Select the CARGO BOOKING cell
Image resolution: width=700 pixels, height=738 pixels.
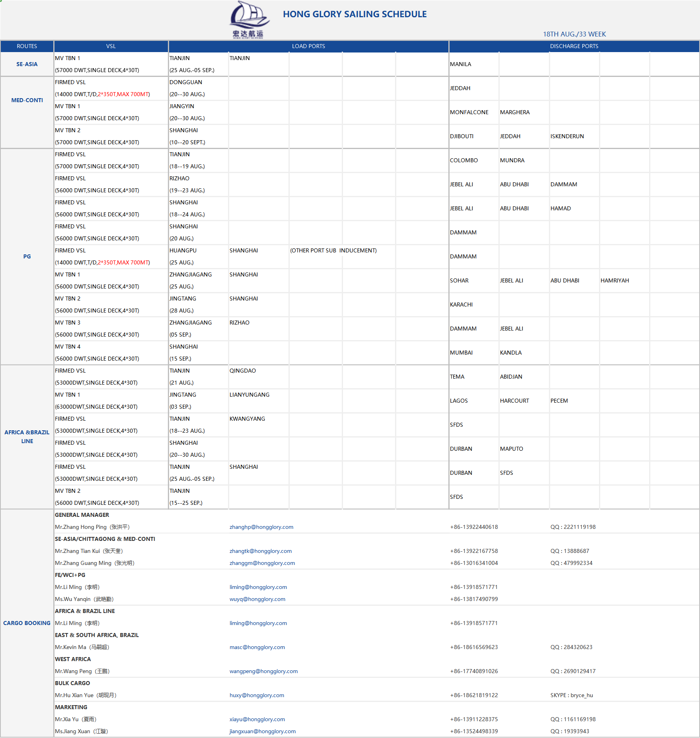[x=27, y=623]
